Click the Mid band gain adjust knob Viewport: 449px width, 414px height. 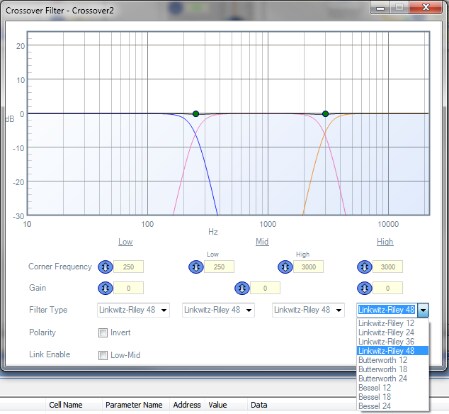tap(242, 288)
